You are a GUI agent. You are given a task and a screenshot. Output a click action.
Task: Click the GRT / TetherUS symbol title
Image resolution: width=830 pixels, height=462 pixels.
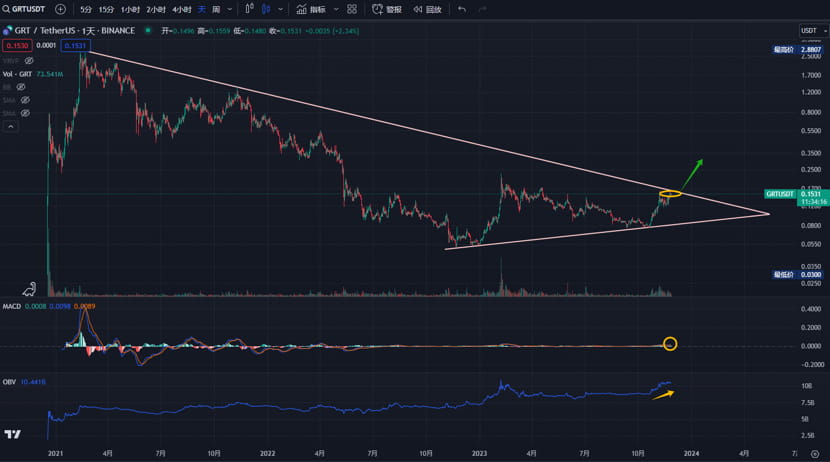tap(75, 31)
